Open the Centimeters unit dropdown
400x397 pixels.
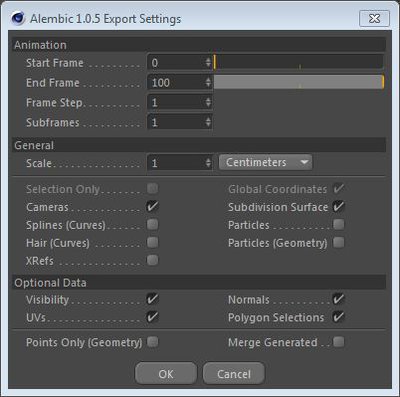click(265, 162)
